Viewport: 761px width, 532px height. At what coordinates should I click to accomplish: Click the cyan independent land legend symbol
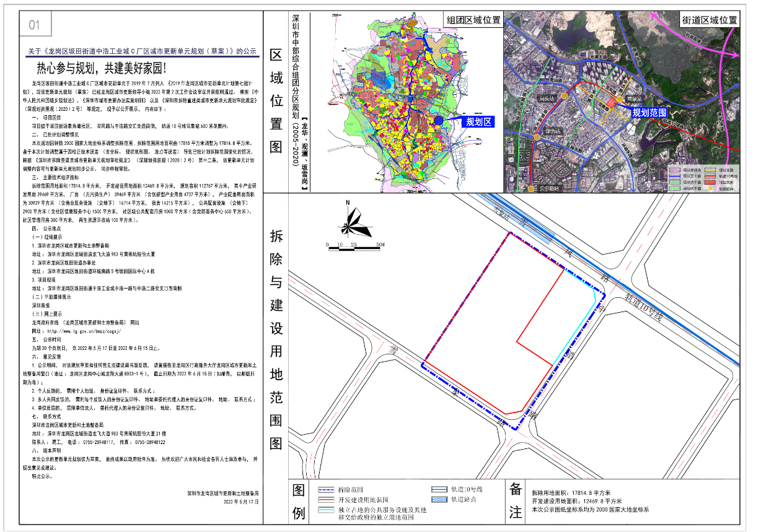(326, 511)
